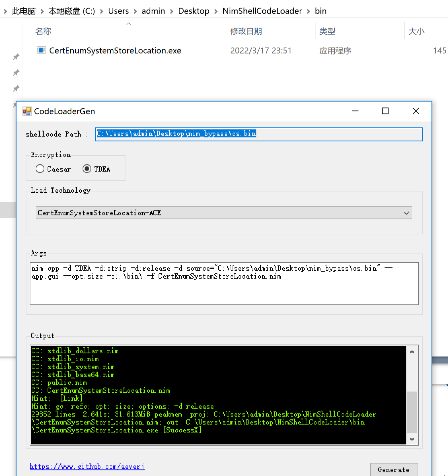Click the second pin icon in Explorer sidebar
This screenshot has width=448, height=476.
[16, 73]
